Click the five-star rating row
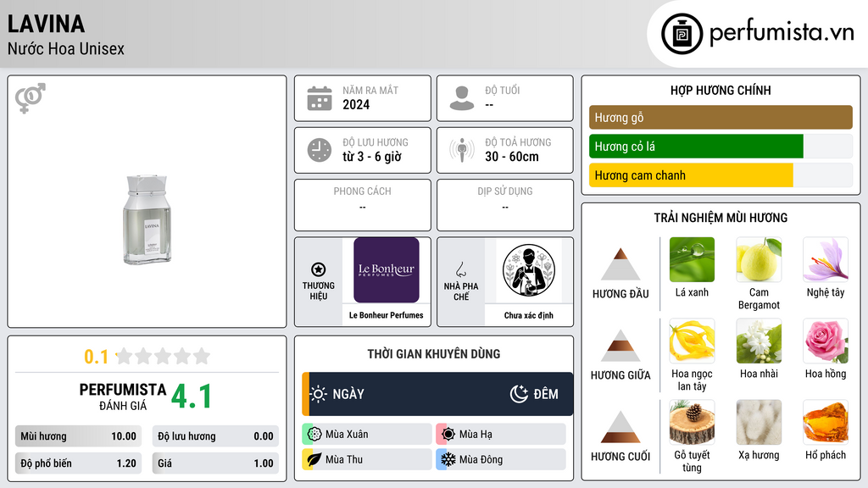Viewport: 868px width, 488px height. (x=163, y=357)
